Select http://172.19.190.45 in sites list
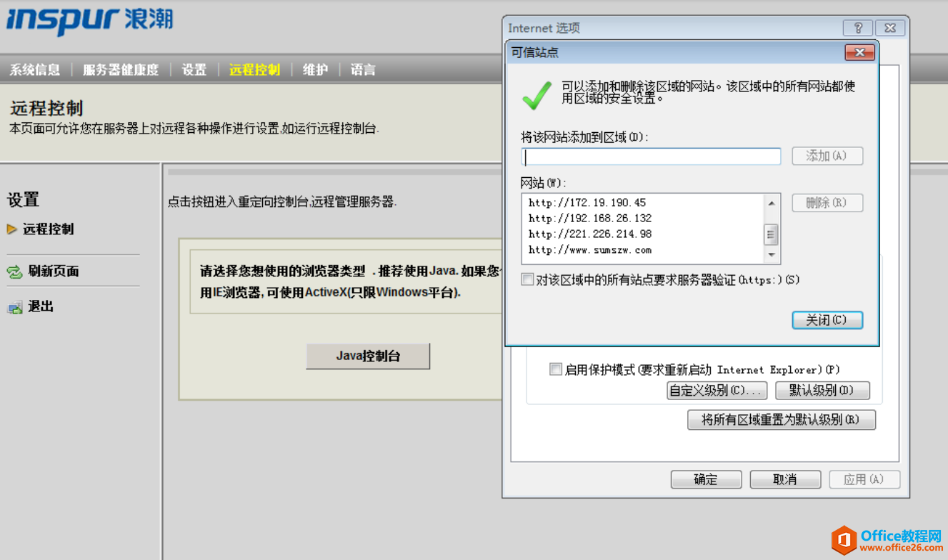 (x=587, y=203)
